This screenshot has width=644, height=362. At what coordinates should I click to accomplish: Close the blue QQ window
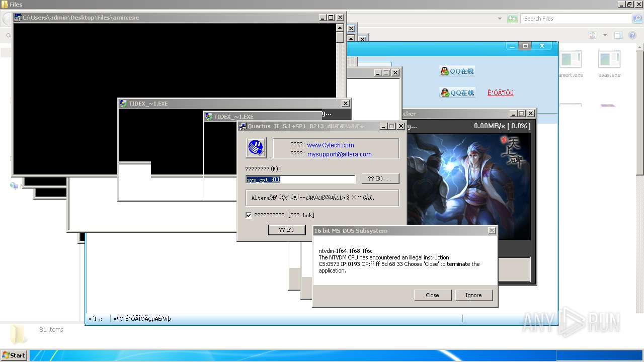[542, 46]
